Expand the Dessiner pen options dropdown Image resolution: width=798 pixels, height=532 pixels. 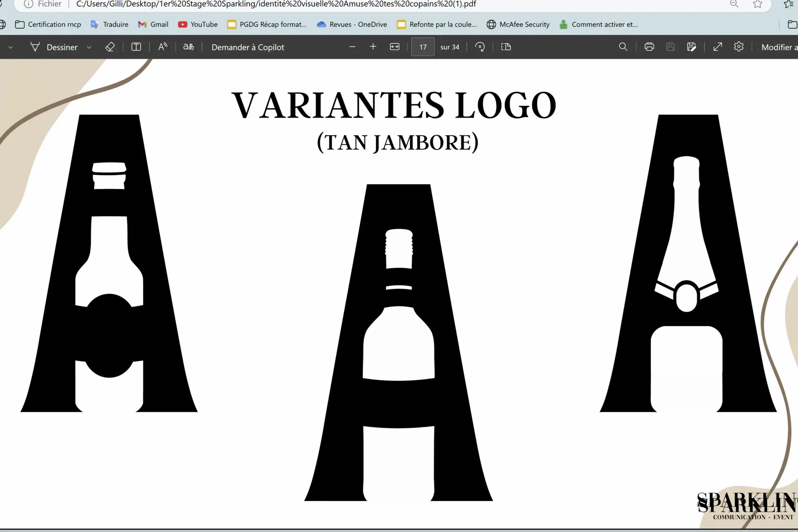click(89, 47)
